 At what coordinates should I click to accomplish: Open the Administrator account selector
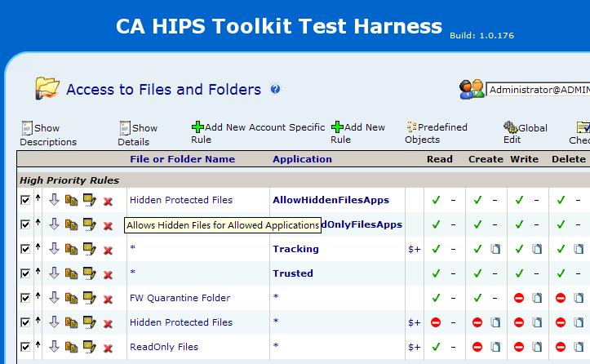[x=539, y=89]
